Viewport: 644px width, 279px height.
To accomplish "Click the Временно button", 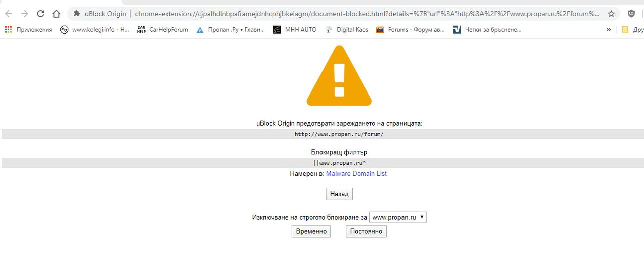I will (311, 232).
